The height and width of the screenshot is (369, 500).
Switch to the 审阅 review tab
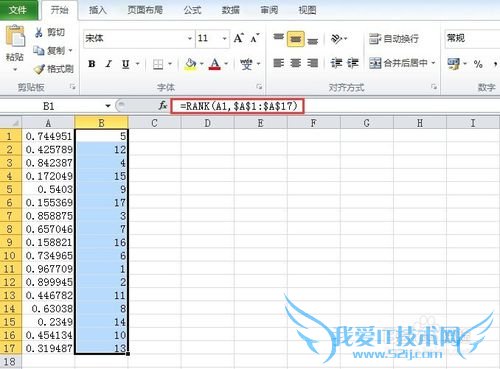tap(269, 10)
